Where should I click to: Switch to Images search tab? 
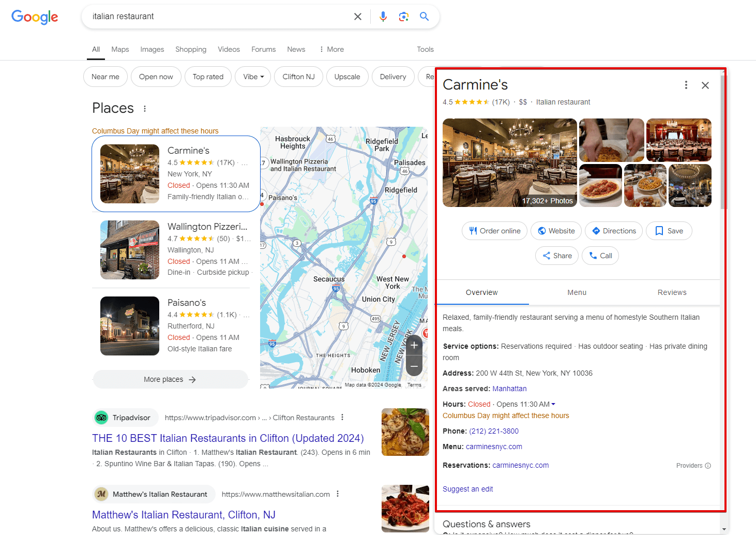pos(152,49)
